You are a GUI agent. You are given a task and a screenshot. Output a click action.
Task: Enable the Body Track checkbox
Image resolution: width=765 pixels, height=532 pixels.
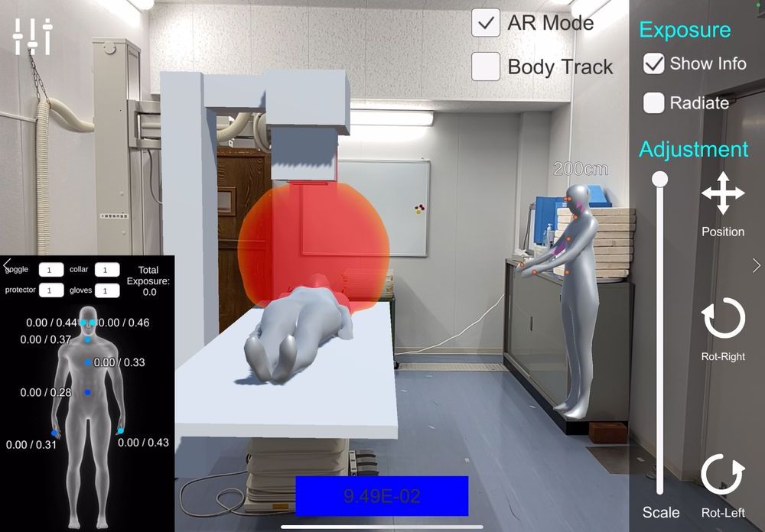(x=486, y=66)
